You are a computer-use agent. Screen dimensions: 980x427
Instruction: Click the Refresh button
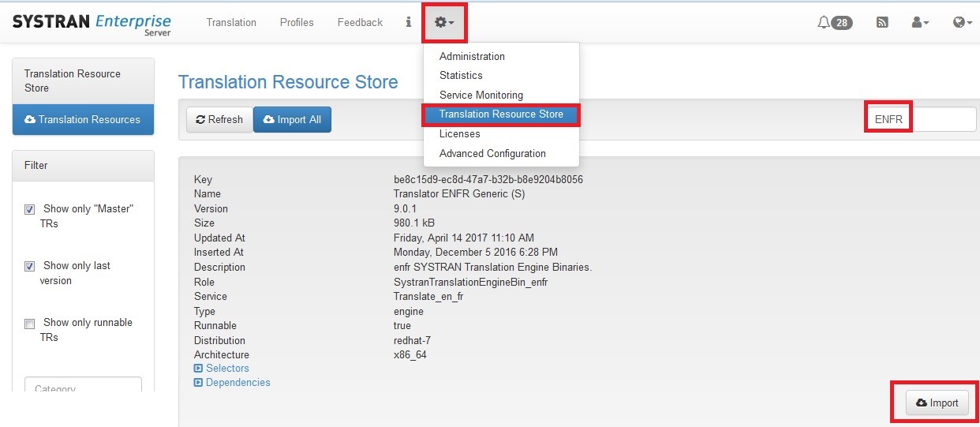(219, 119)
